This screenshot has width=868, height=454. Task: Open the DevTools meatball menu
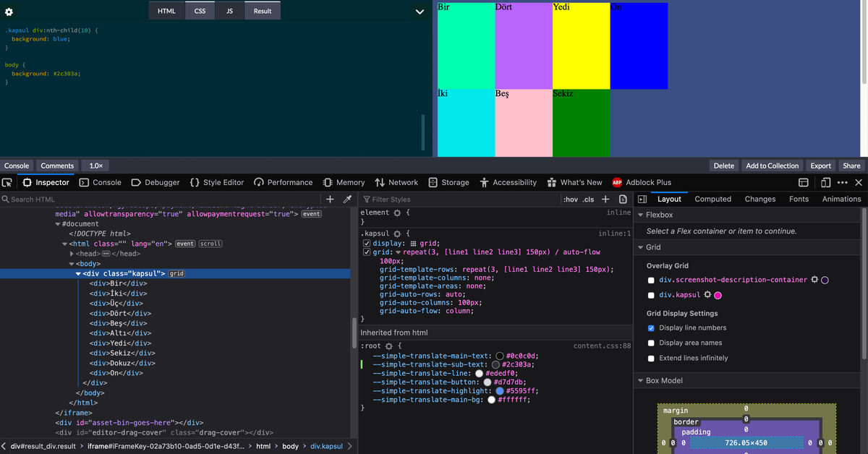pyautogui.click(x=842, y=181)
